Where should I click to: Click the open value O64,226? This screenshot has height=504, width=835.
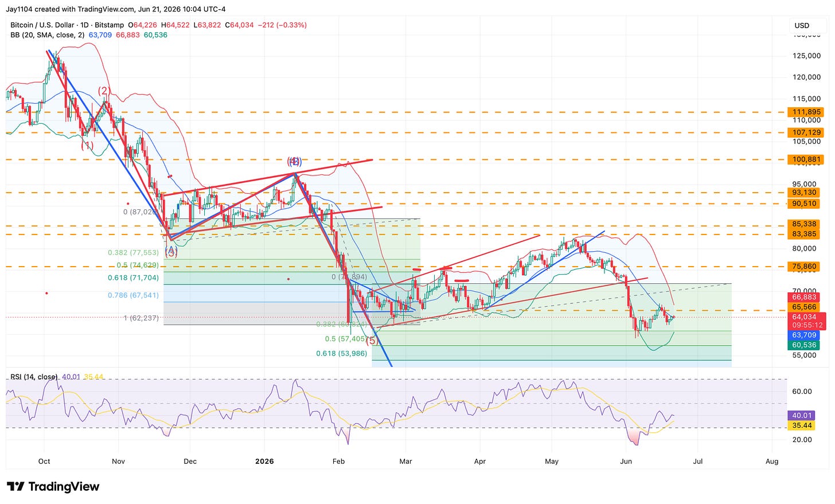142,25
